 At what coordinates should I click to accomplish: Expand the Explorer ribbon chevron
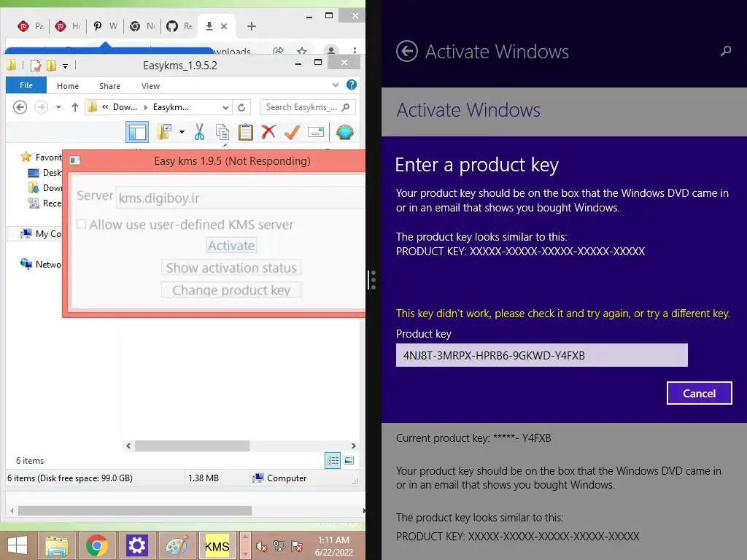(x=336, y=85)
